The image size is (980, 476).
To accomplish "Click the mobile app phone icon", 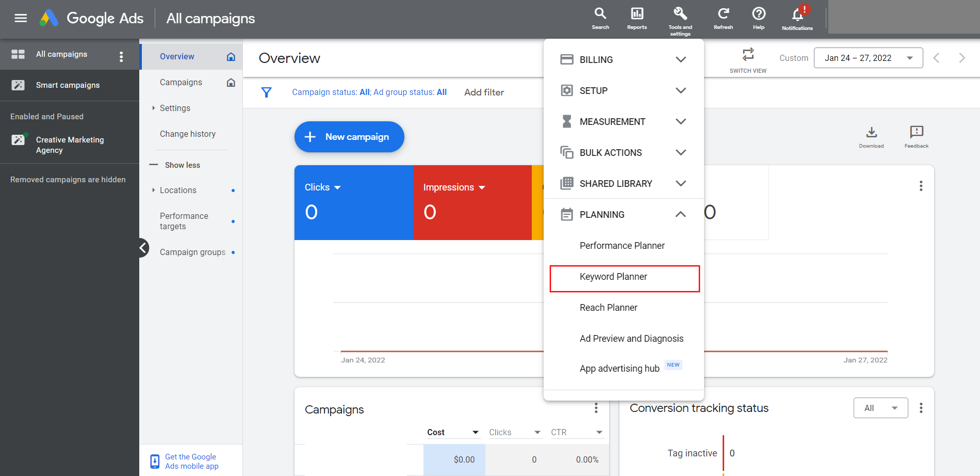I will click(155, 461).
